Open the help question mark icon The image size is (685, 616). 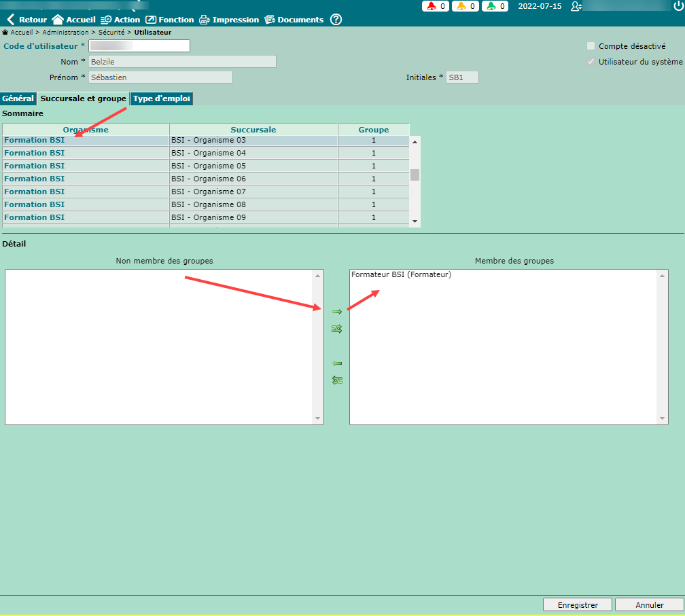336,20
